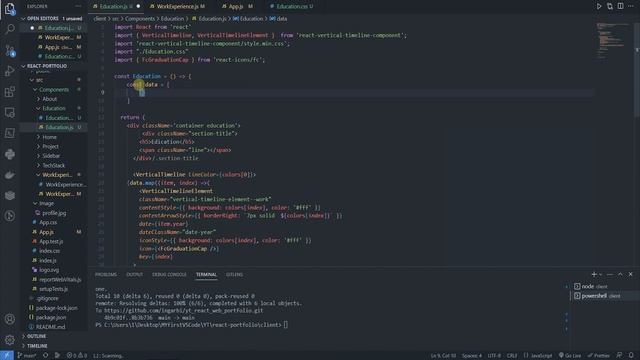Open the Python extension view

click(x=10, y=154)
